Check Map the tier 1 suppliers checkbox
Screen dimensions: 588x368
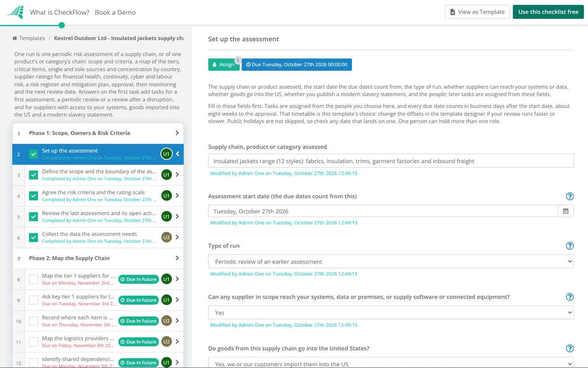pos(34,279)
